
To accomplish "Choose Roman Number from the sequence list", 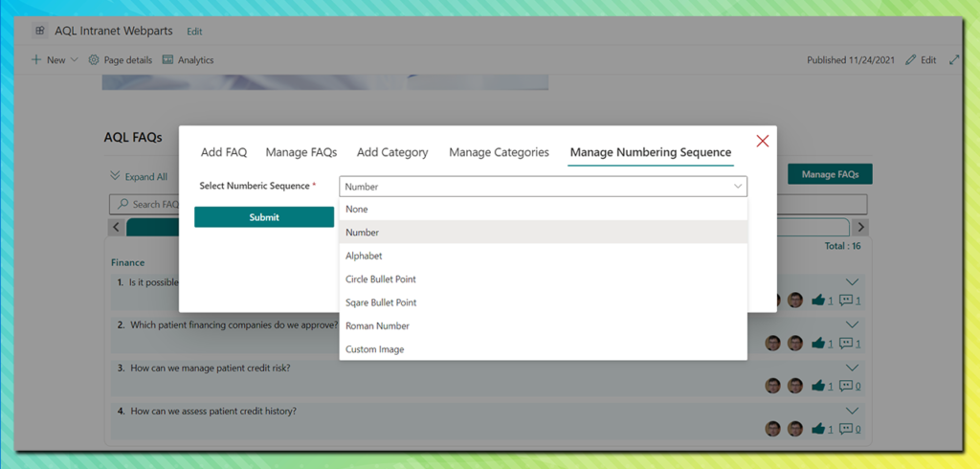I will pyautogui.click(x=377, y=326).
